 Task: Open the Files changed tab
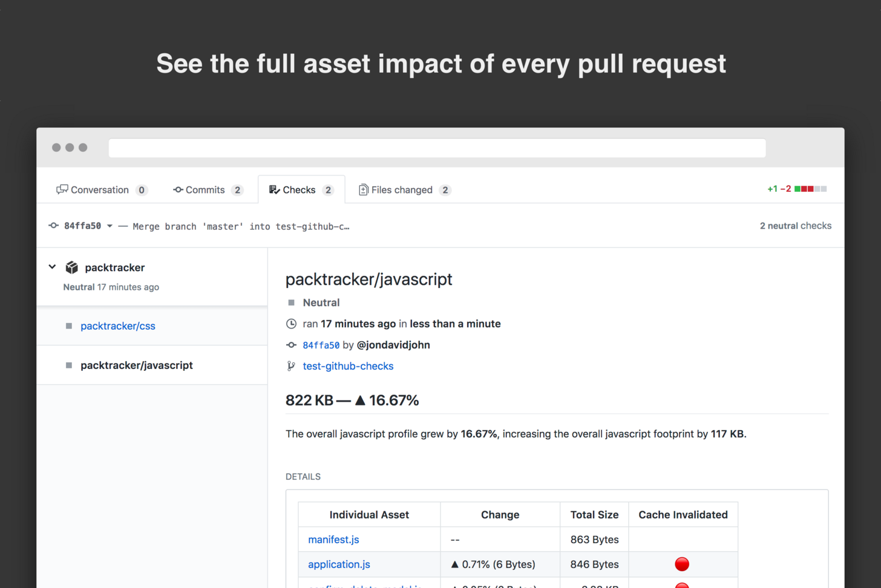tap(401, 189)
